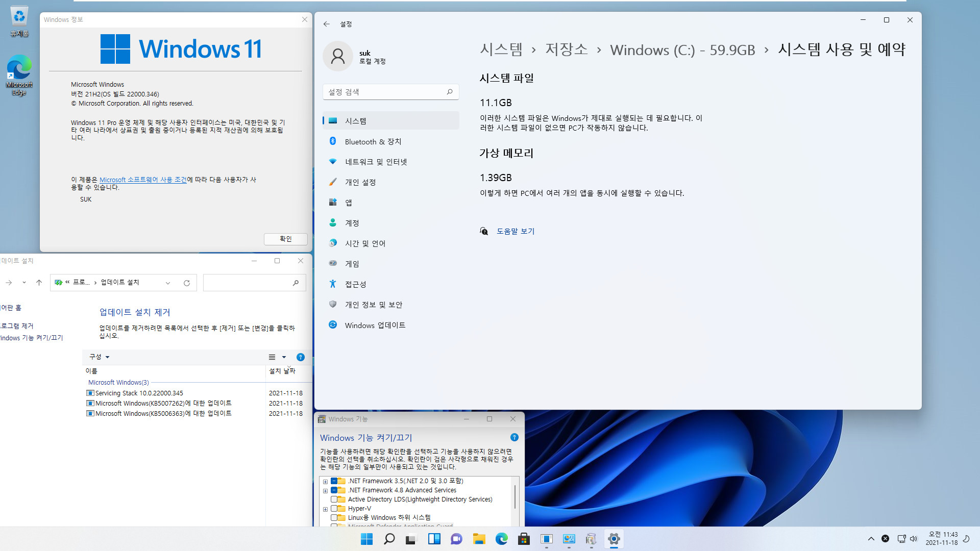The width and height of the screenshot is (980, 551).
Task: Click the back arrow in Settings
Action: tap(327, 24)
